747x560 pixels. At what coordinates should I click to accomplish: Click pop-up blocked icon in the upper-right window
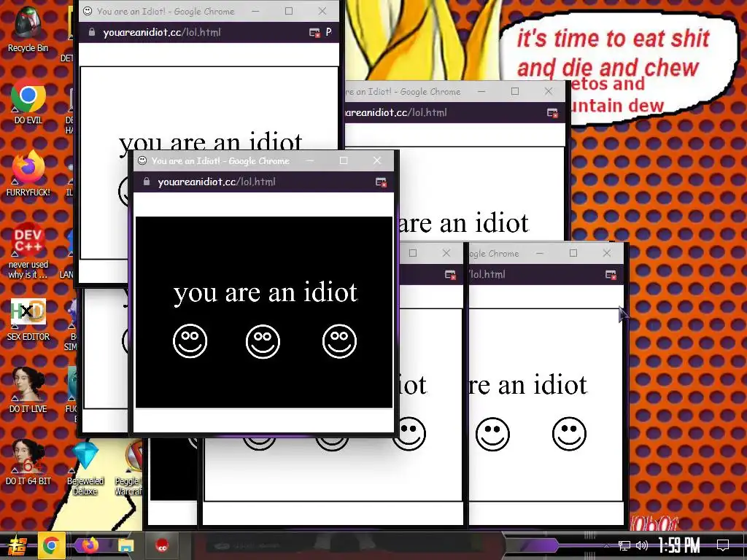click(552, 113)
